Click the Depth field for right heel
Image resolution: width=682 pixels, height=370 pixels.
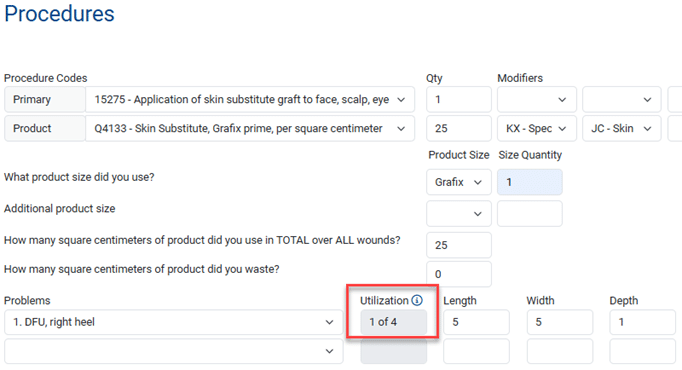[x=642, y=322]
